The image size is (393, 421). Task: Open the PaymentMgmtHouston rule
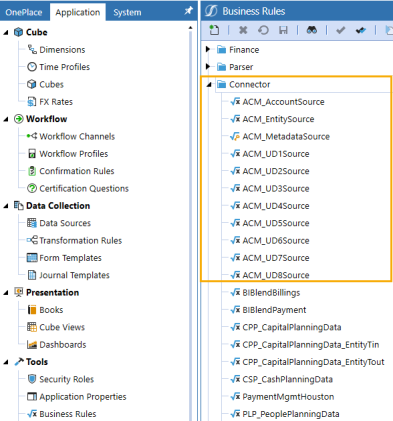288,396
